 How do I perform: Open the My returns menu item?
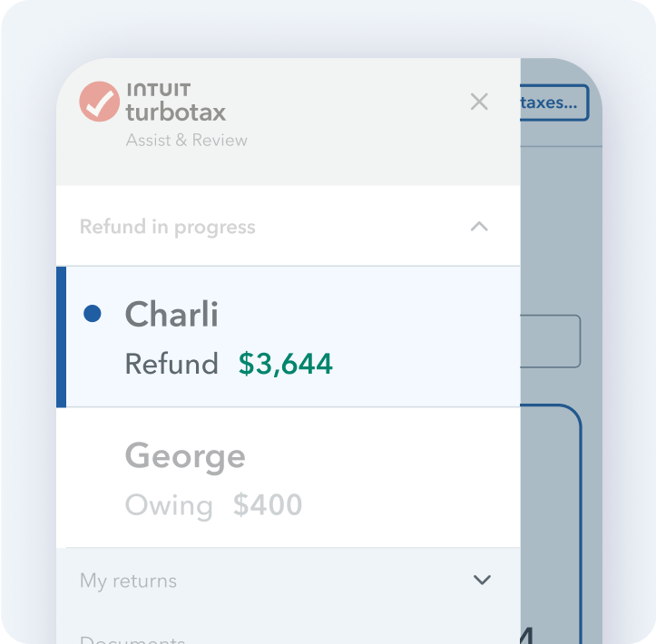pos(128,581)
